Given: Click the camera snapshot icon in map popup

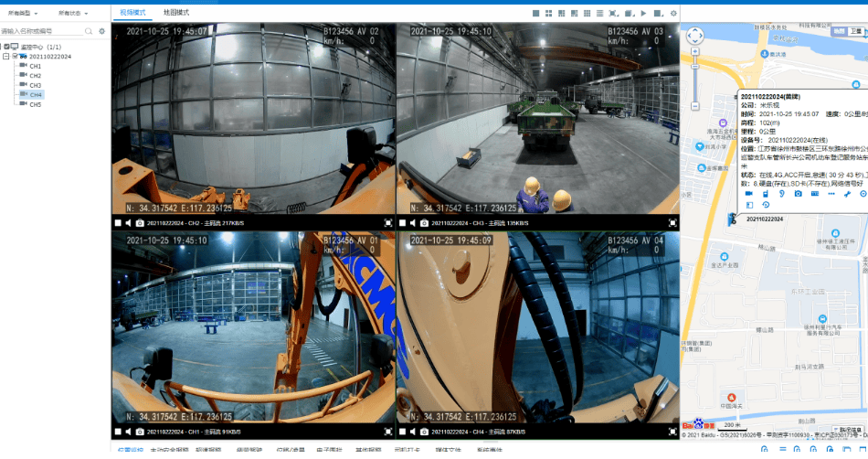Looking at the screenshot, I should [798, 194].
